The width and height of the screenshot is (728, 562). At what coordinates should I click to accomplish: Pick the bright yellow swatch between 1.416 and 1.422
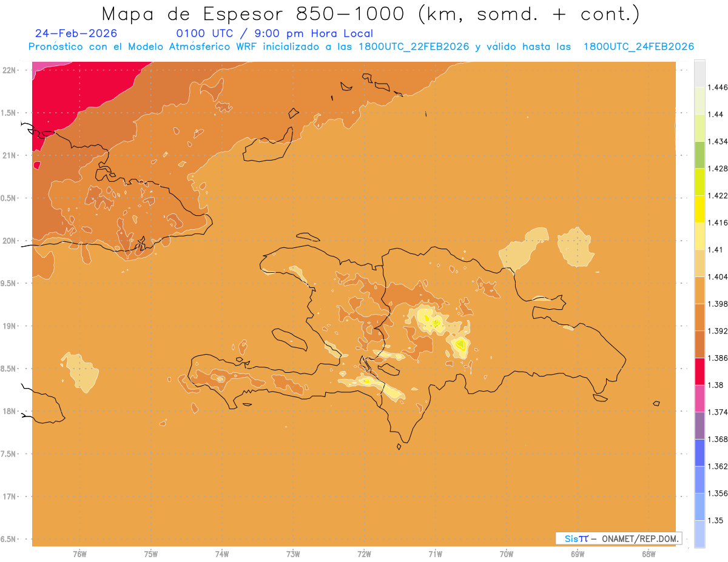(699, 209)
